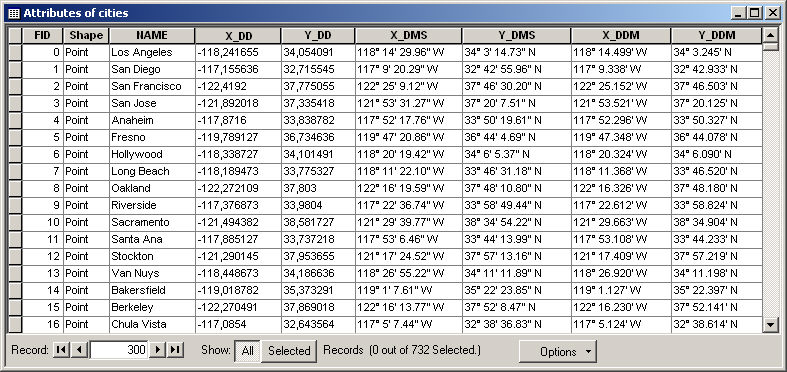Viewport: 787px width, 372px height.
Task: Click the scrollbar down arrow
Action: click(770, 325)
